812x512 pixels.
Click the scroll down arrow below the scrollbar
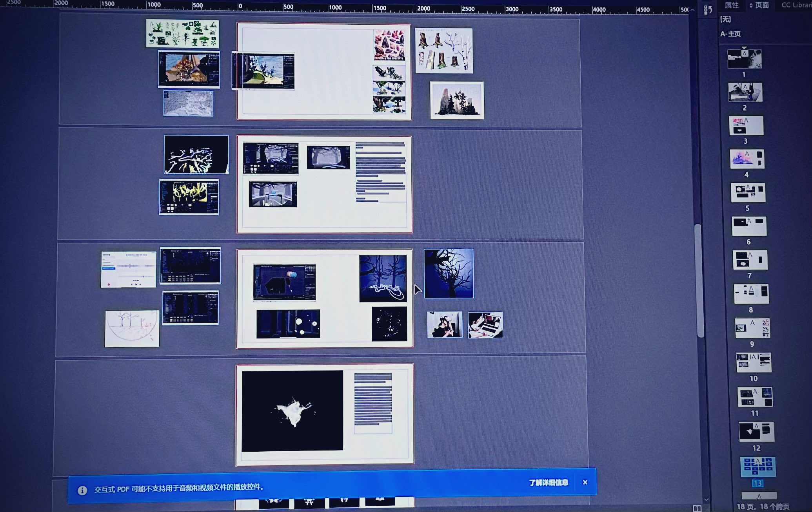[x=706, y=499]
